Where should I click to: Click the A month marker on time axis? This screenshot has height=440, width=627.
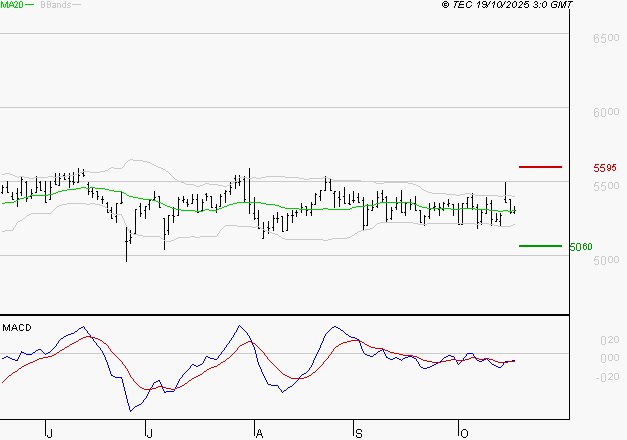(x=259, y=433)
